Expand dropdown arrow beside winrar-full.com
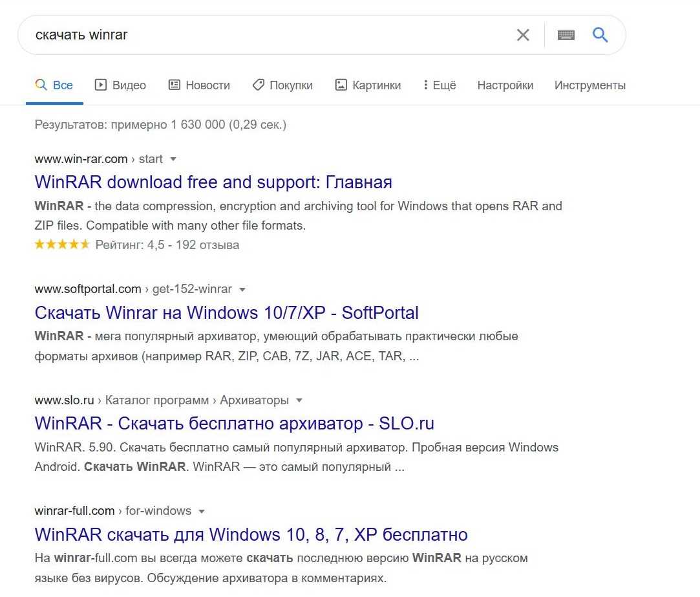This screenshot has width=700, height=597. [x=202, y=511]
